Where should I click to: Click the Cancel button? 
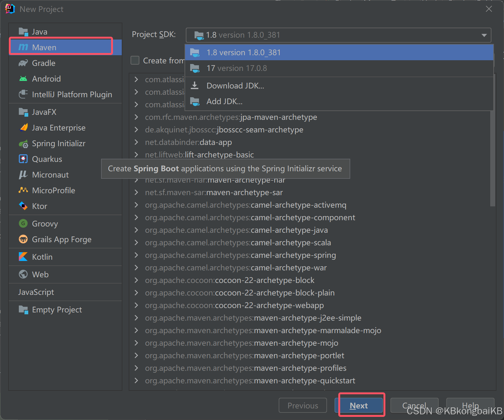pos(414,406)
